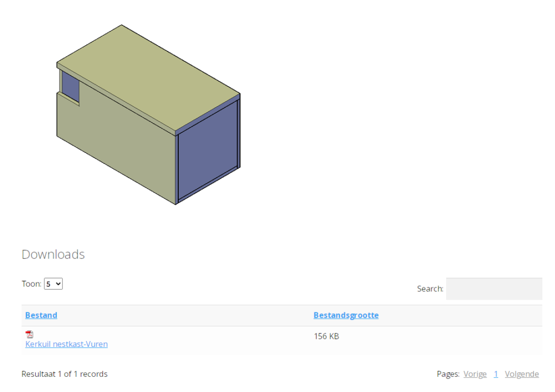Expand the Toon rows-per-page dropdown

click(x=53, y=284)
